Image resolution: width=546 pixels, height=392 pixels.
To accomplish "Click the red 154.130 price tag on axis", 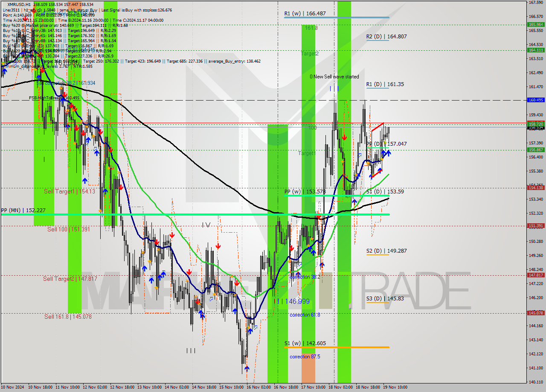I will click(536, 187).
